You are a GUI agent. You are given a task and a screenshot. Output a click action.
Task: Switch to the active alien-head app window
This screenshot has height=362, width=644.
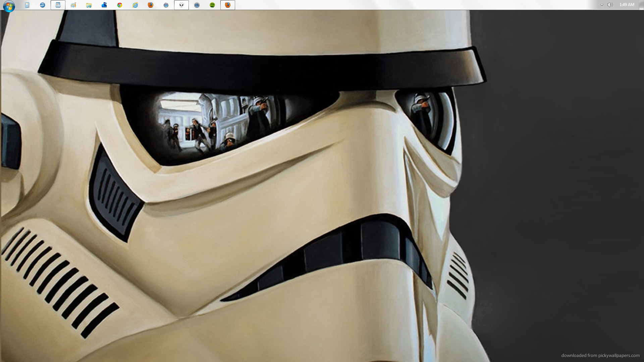[x=181, y=5]
